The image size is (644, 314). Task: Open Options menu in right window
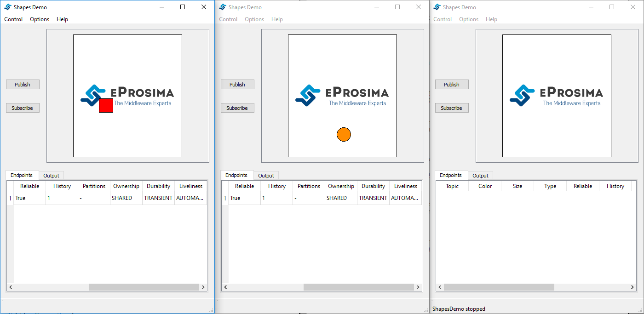[469, 19]
